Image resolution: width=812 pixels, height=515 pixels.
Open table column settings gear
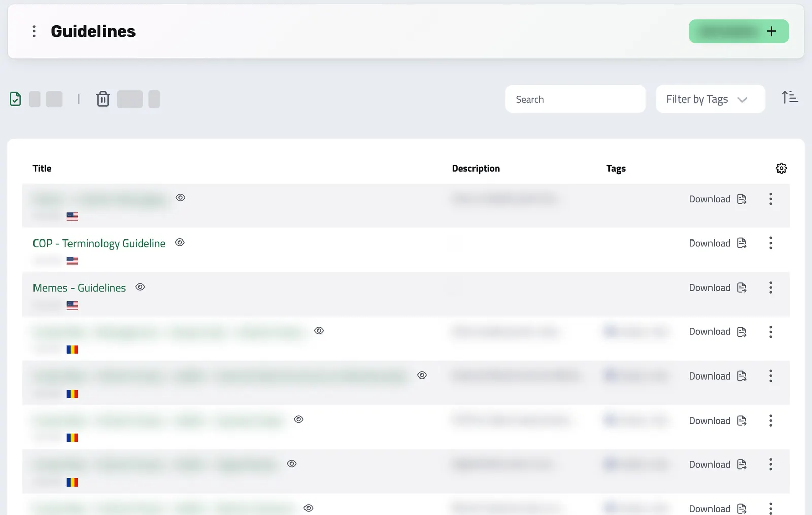click(781, 168)
